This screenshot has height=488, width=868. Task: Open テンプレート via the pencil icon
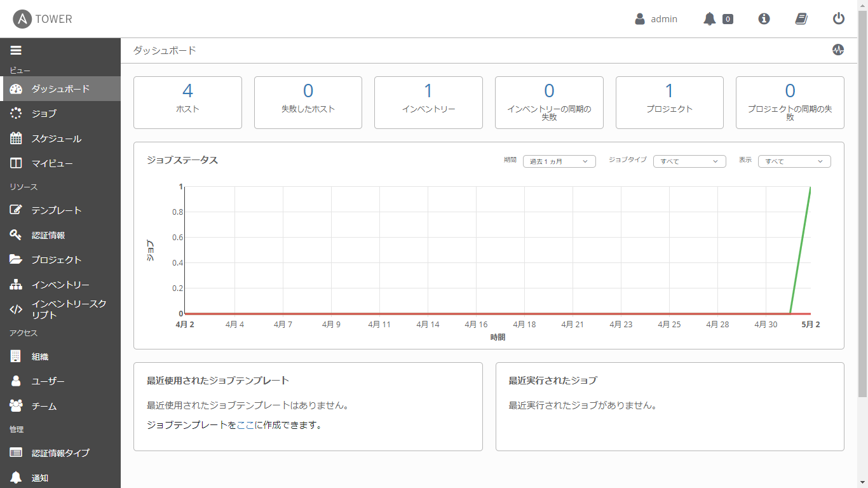(x=16, y=210)
